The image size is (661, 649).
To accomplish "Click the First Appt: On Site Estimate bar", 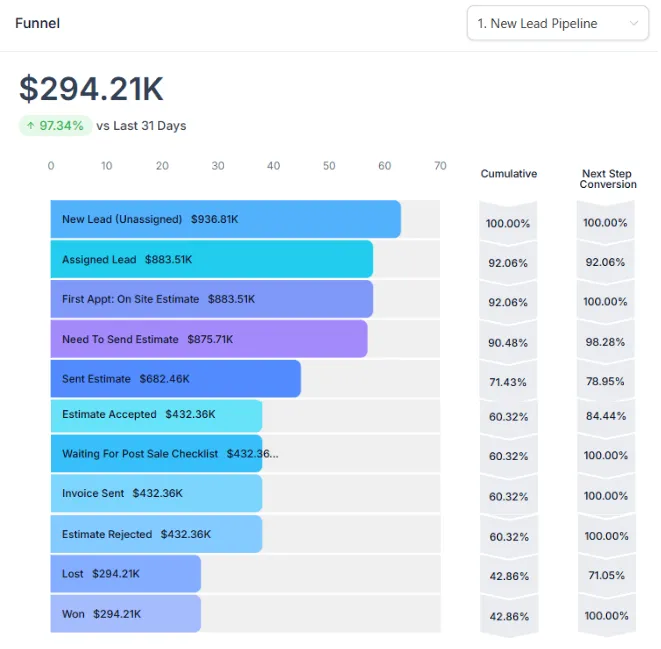I will [211, 299].
